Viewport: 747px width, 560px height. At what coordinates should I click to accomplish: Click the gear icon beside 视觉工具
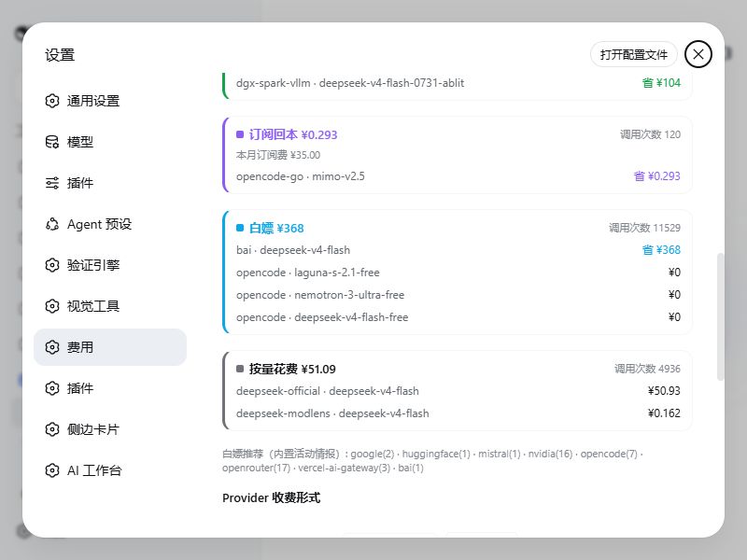point(52,306)
